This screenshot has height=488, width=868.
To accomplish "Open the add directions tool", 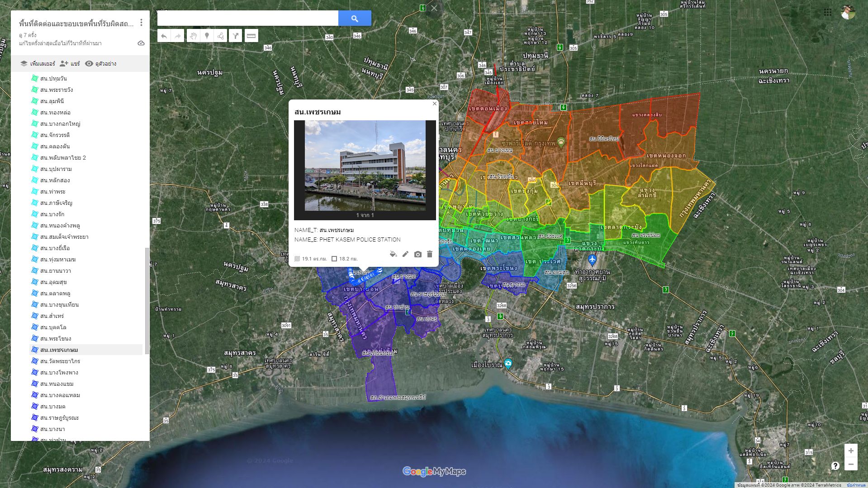I will tap(235, 36).
